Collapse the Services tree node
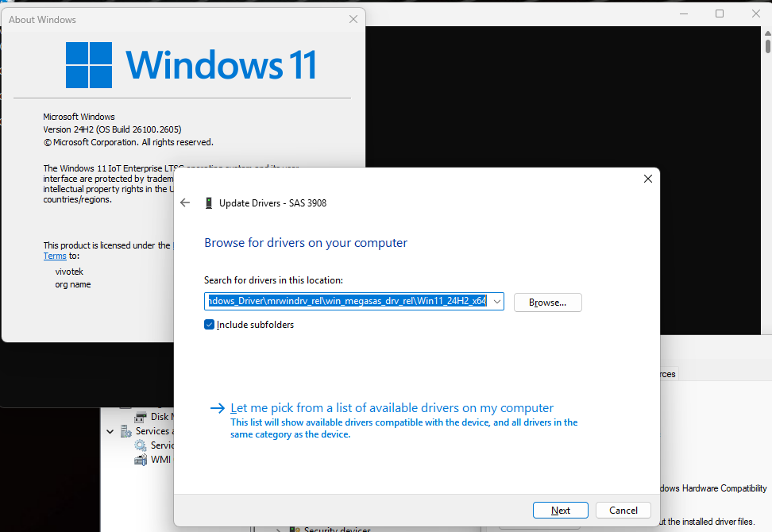 click(110, 432)
